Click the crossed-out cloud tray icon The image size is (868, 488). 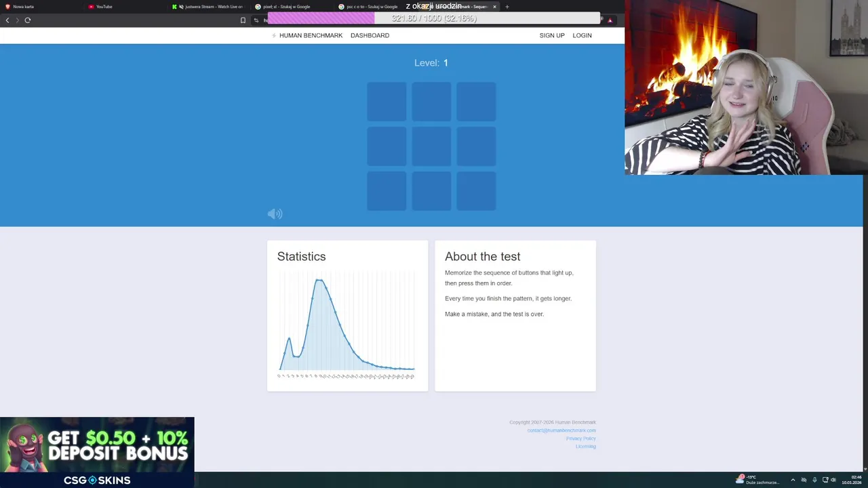(x=804, y=480)
